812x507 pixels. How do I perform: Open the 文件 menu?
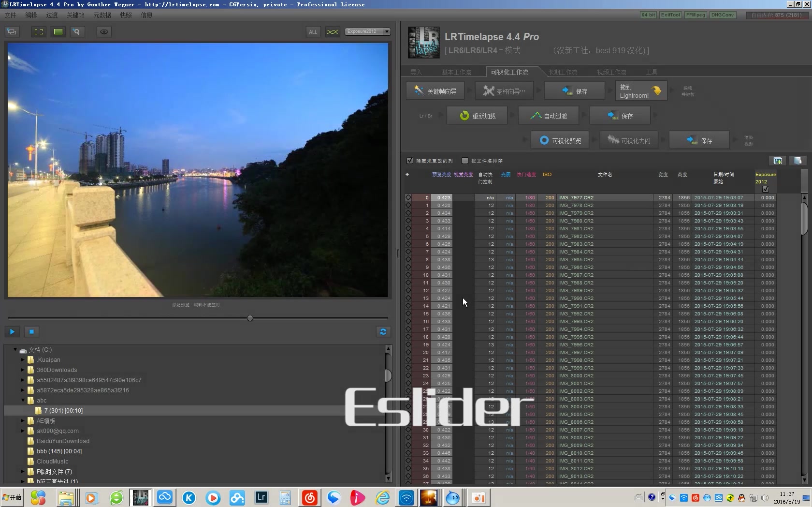pyautogui.click(x=10, y=15)
